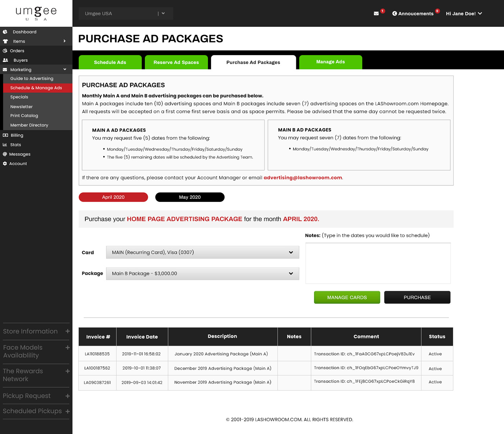504x434 pixels.
Task: Click the Stats bar chart icon
Action: (5, 145)
